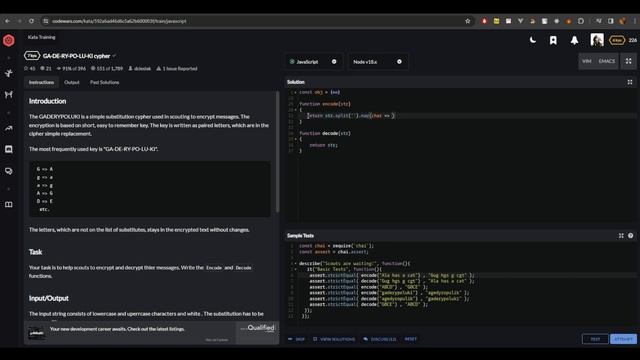The height and width of the screenshot is (360, 640).
Task: Click the star count 45 stat
Action: 29,69
